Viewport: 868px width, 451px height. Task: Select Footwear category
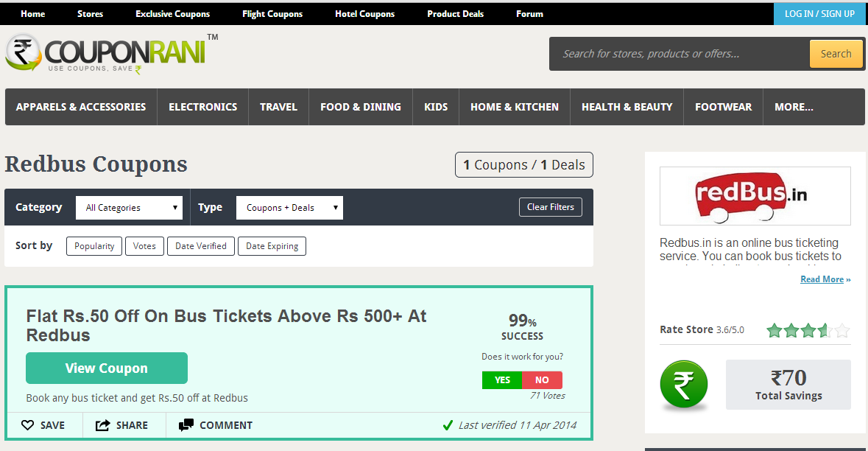pyautogui.click(x=724, y=107)
